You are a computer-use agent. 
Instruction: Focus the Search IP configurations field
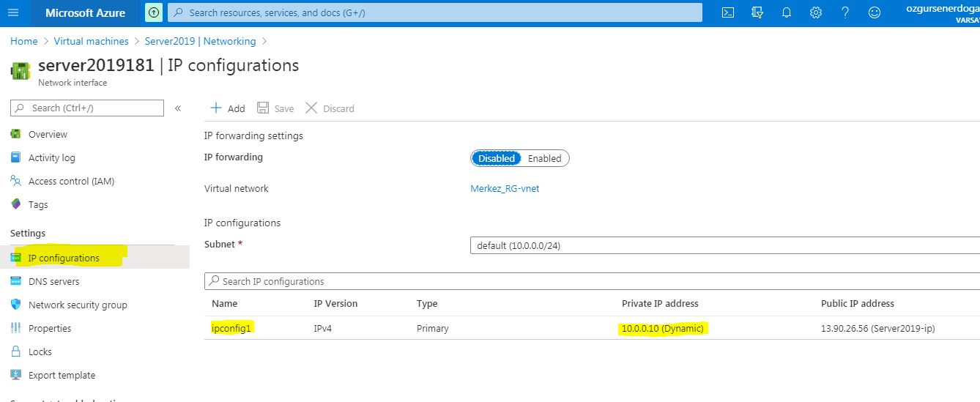click(x=592, y=281)
